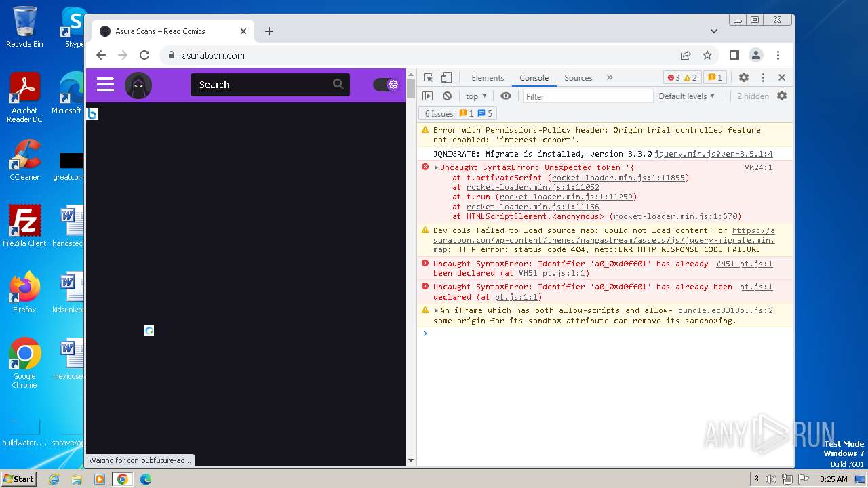The image size is (868, 488).
Task: Close the Asura Scans tab
Action: 243,31
